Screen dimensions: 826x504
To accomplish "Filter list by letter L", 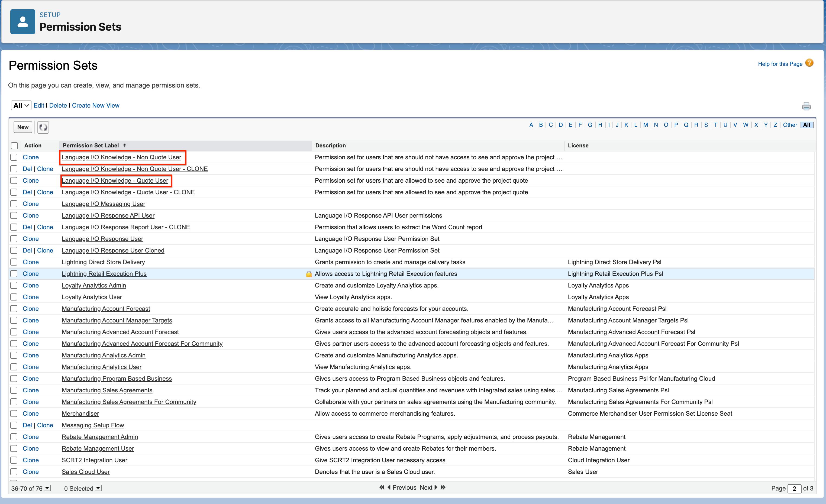I will [635, 125].
